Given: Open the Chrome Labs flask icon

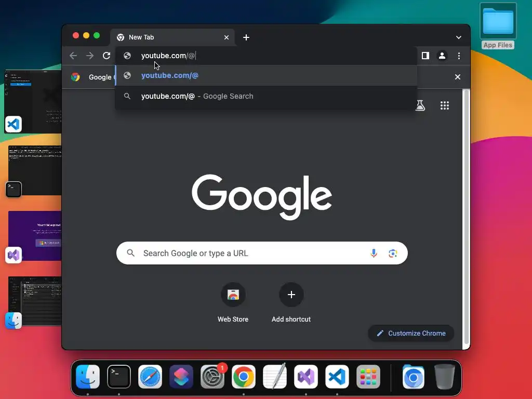Looking at the screenshot, I should click(x=420, y=105).
